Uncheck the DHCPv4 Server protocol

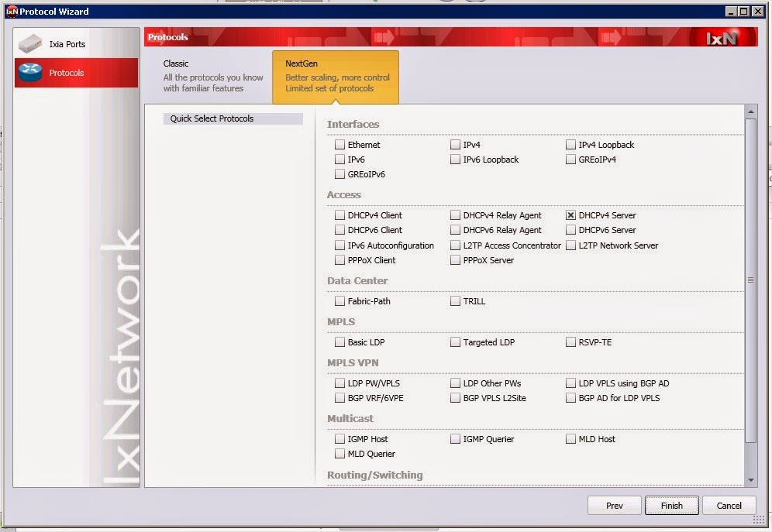point(570,215)
